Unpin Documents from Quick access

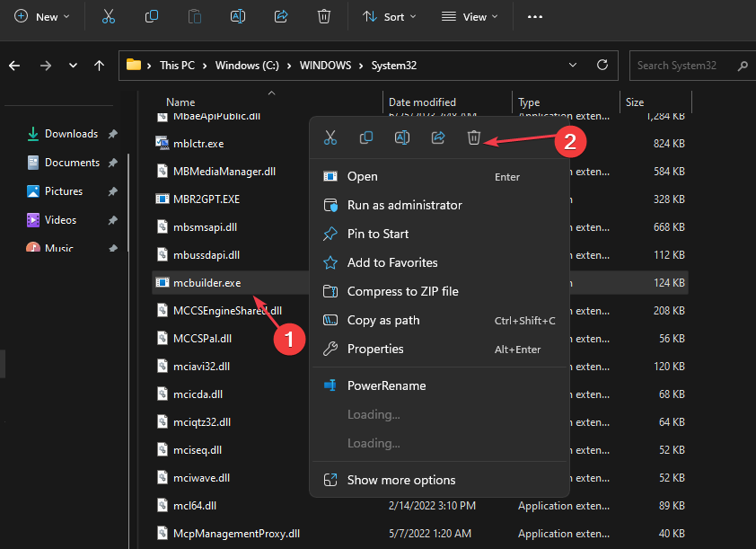111,162
